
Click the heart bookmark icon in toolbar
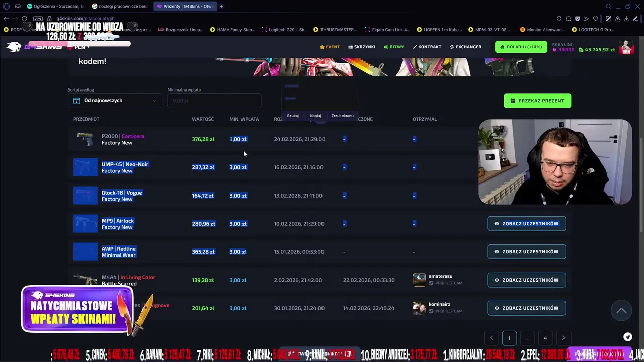(x=596, y=19)
